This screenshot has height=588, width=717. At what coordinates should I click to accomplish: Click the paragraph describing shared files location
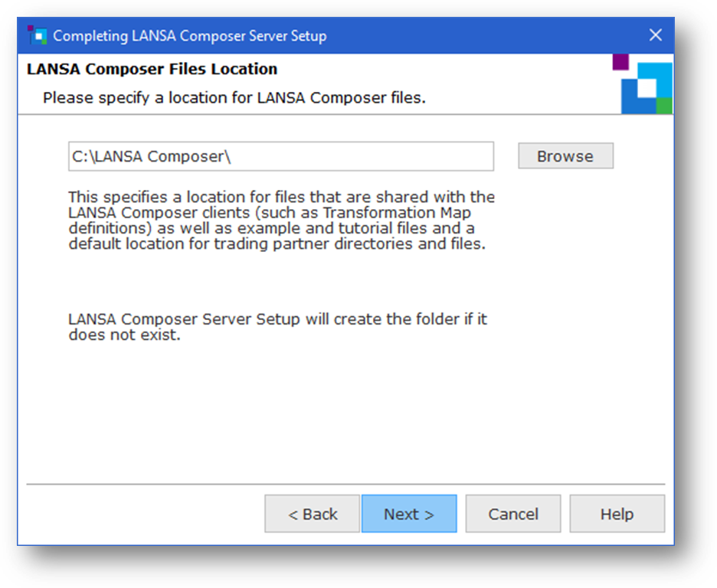[x=281, y=220]
